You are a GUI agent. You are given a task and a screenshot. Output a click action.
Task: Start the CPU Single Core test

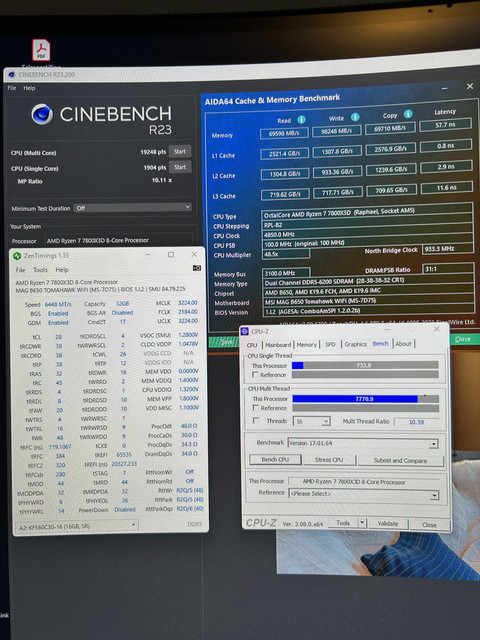tap(180, 167)
